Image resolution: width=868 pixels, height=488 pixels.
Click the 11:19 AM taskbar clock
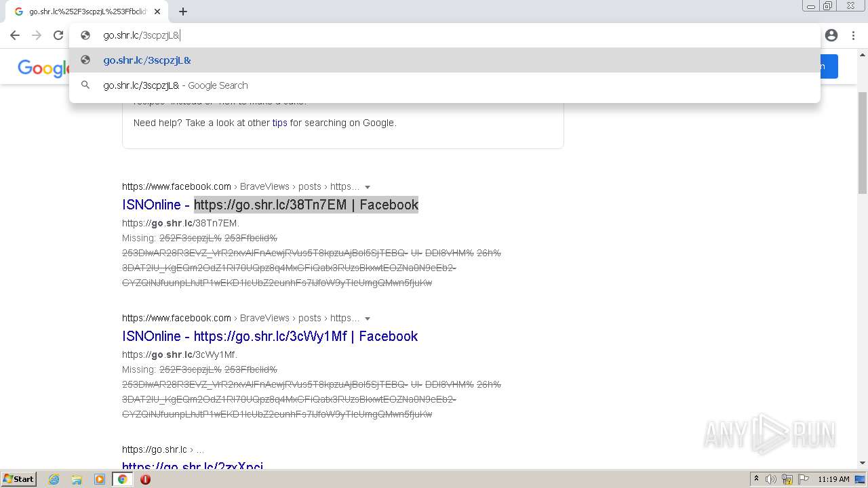click(x=833, y=479)
